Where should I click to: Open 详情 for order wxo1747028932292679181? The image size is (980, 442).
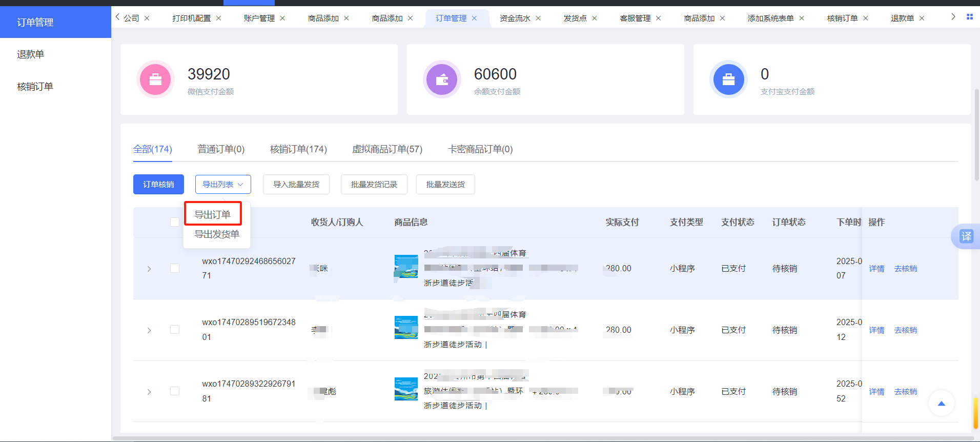pos(876,392)
